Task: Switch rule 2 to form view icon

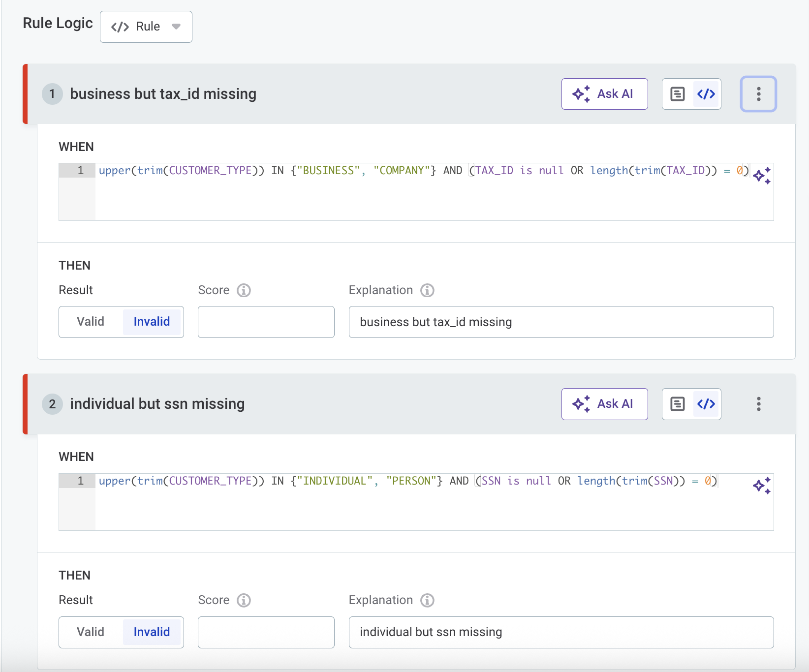Action: tap(678, 404)
